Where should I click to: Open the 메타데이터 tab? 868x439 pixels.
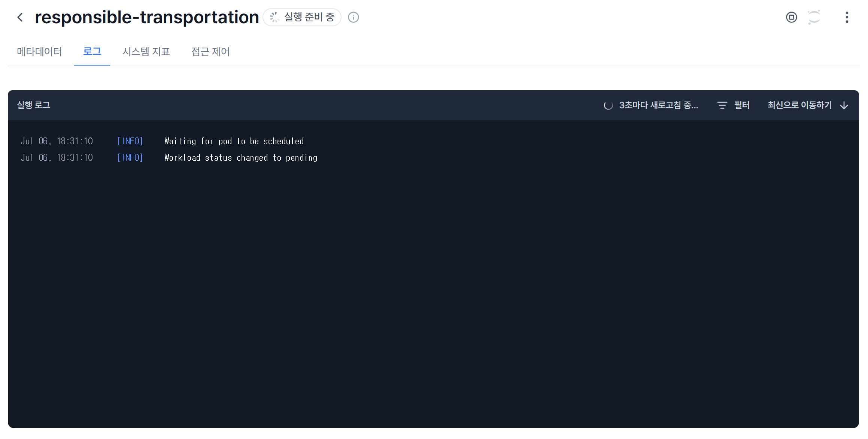click(39, 52)
